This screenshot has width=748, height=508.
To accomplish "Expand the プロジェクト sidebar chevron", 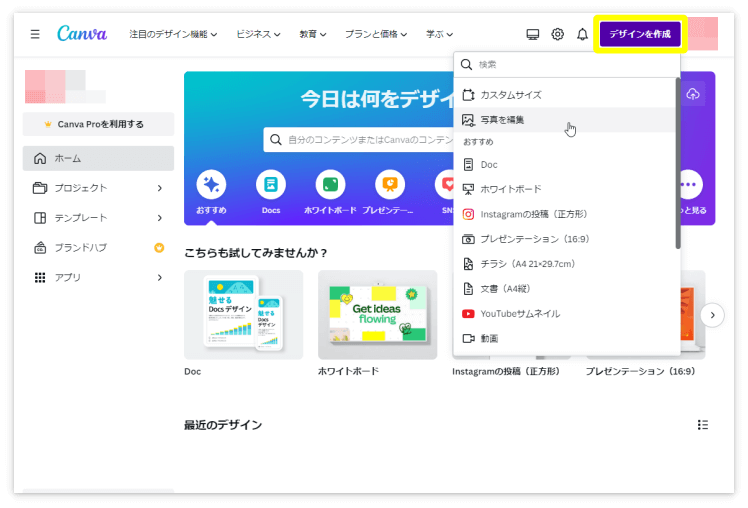I will tap(160, 188).
